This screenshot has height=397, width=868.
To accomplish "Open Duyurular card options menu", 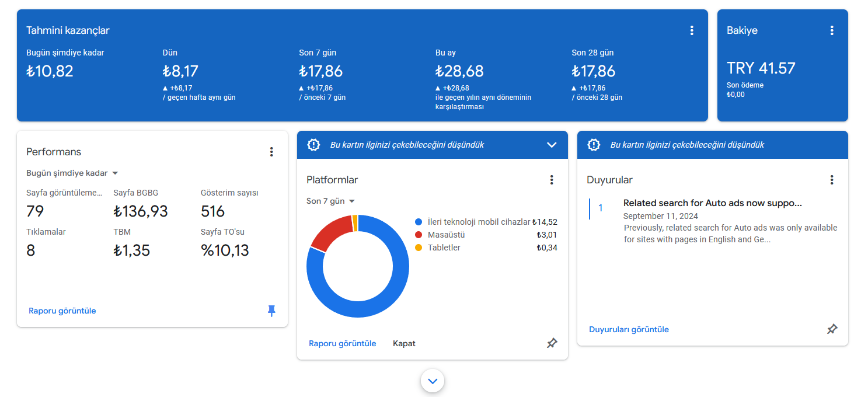I will pyautogui.click(x=832, y=180).
